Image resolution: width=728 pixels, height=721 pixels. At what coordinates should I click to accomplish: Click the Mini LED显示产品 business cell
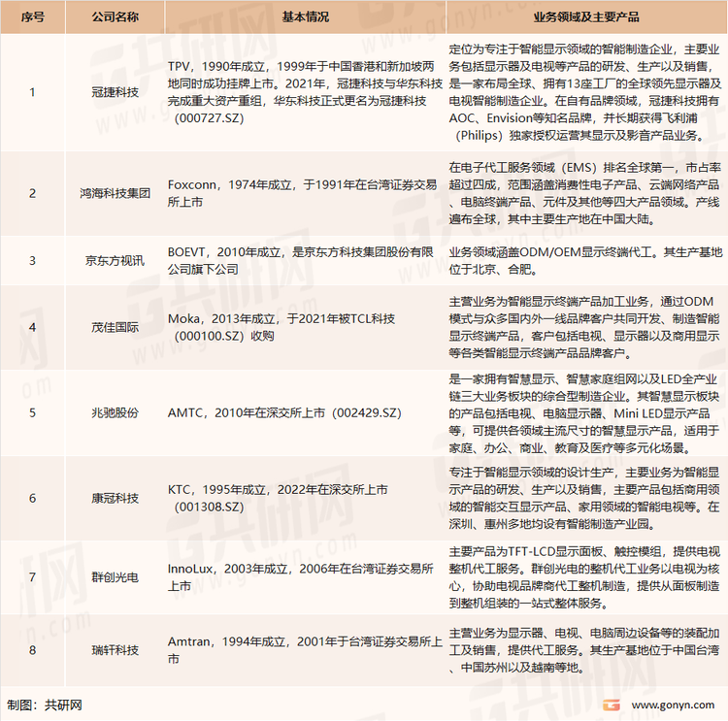586,412
